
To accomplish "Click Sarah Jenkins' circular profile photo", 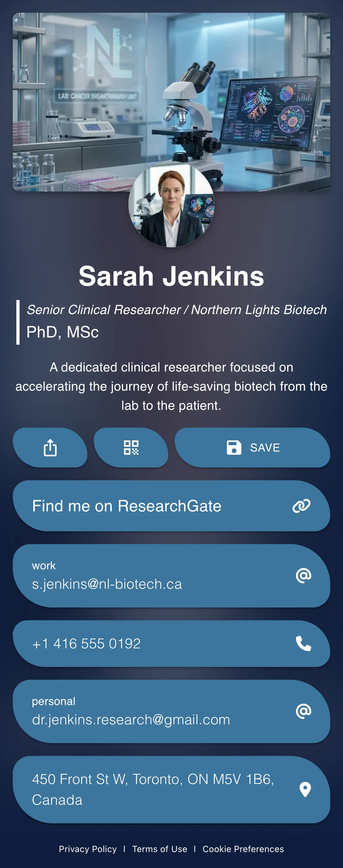I will (x=171, y=205).
